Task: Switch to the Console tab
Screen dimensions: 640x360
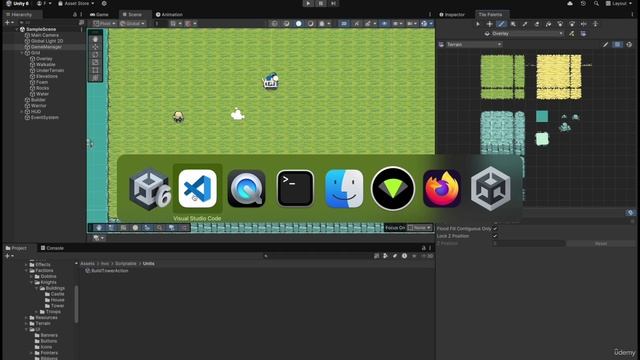Action: [52, 248]
